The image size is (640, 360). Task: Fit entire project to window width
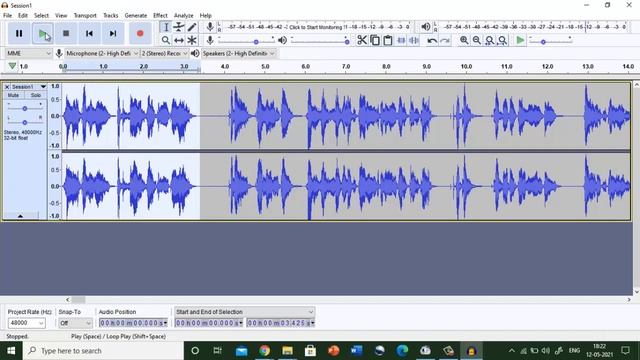pos(503,40)
